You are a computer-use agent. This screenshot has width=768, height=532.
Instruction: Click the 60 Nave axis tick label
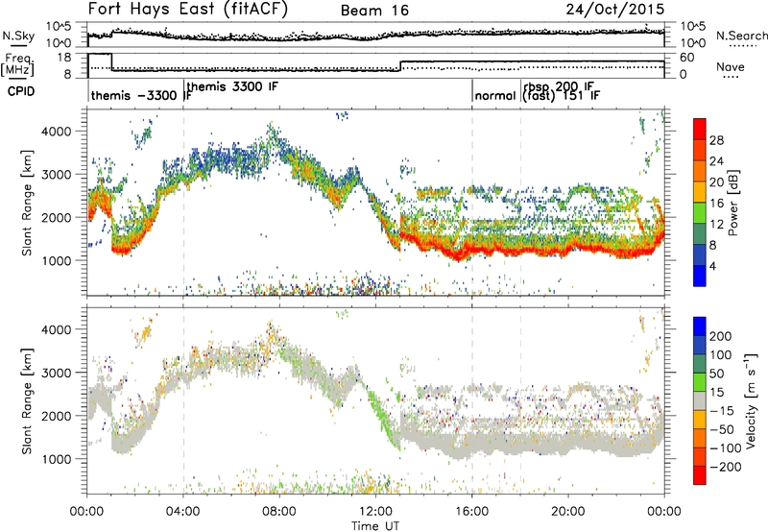point(687,58)
